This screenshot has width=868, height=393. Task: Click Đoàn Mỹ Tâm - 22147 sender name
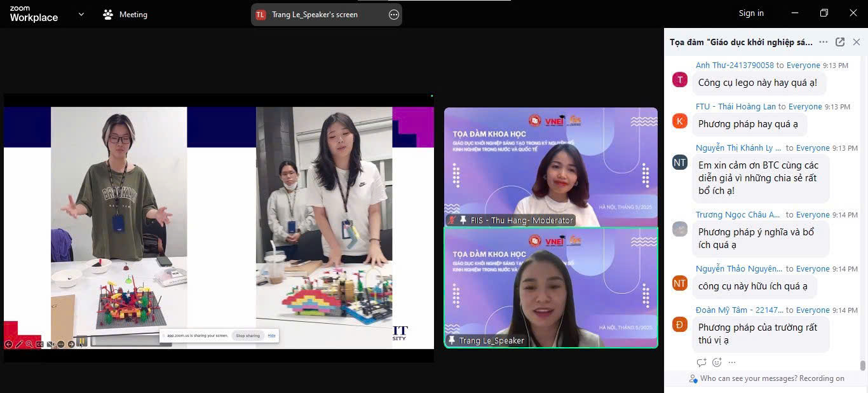(x=738, y=310)
